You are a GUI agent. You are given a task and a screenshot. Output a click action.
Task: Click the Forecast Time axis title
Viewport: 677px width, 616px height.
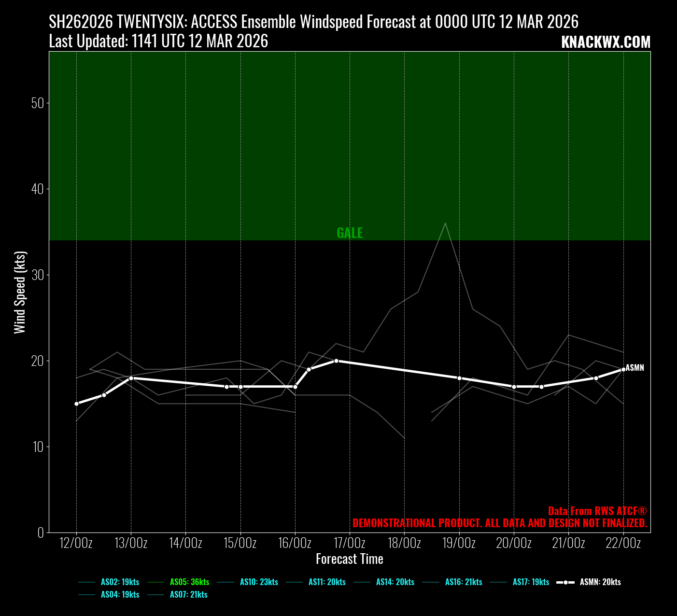350,559
